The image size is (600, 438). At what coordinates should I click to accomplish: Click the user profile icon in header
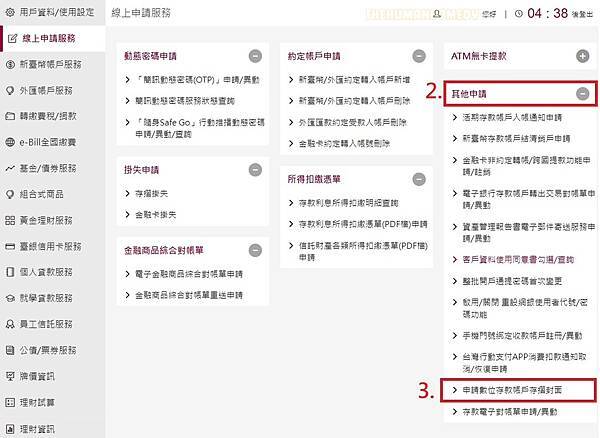437,14
